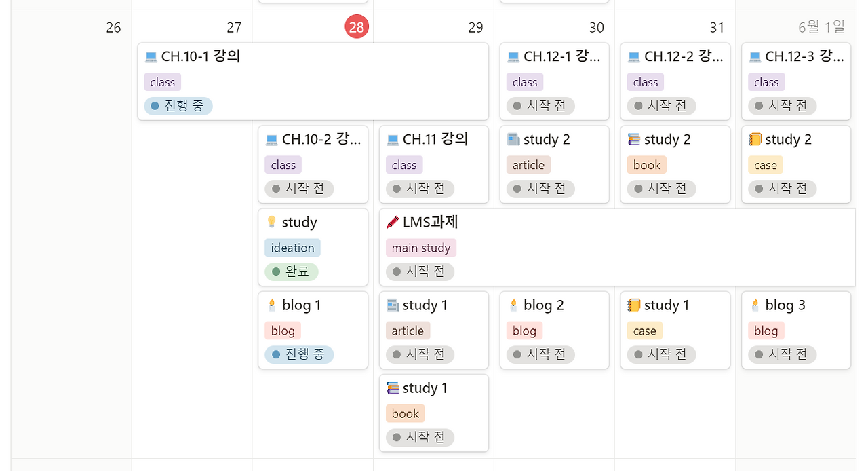The image size is (868, 471).
Task: Click the notebook icon on study 2 case card
Action: (754, 139)
